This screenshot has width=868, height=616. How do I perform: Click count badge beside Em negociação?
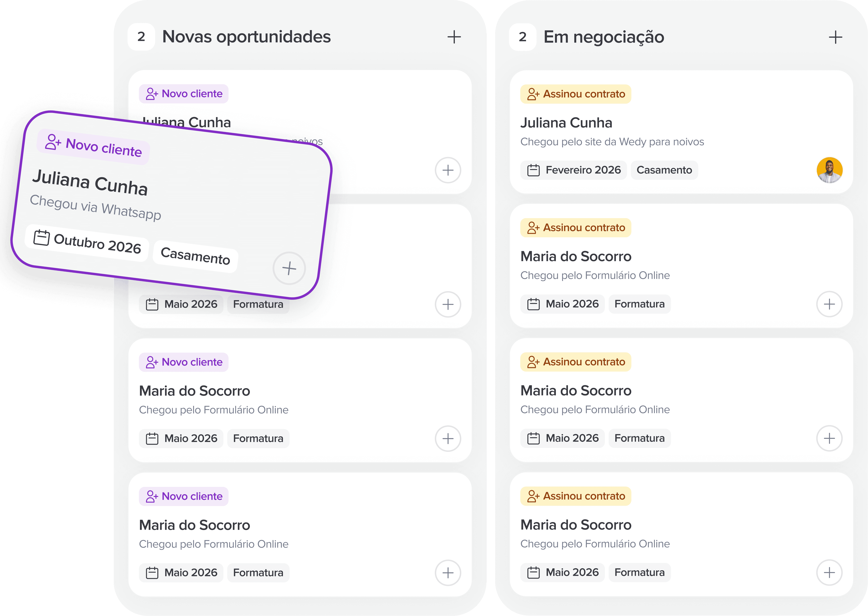[522, 37]
